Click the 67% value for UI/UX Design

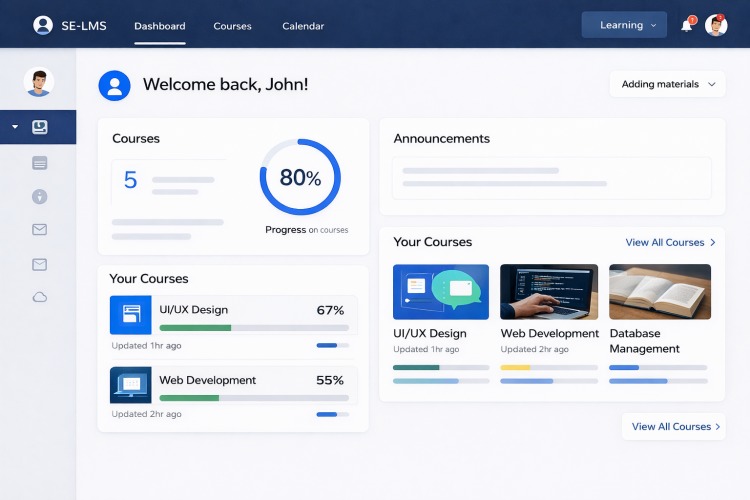coord(331,311)
